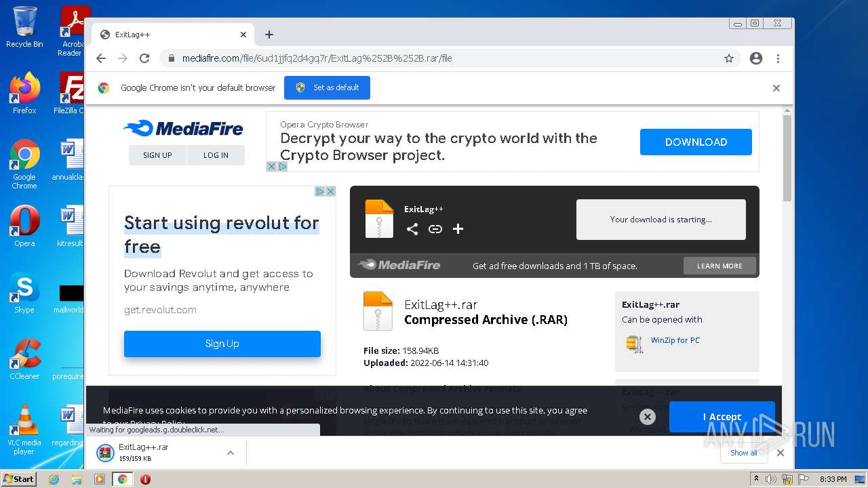Open the Windows Start menu
The height and width of the screenshot is (488, 868).
tap(19, 479)
